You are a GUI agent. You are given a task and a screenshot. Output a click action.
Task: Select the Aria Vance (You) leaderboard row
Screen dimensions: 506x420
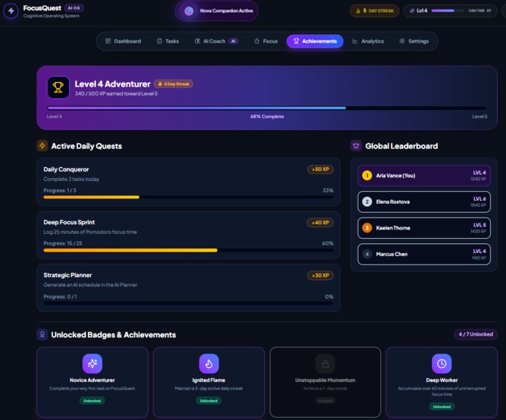[424, 175]
